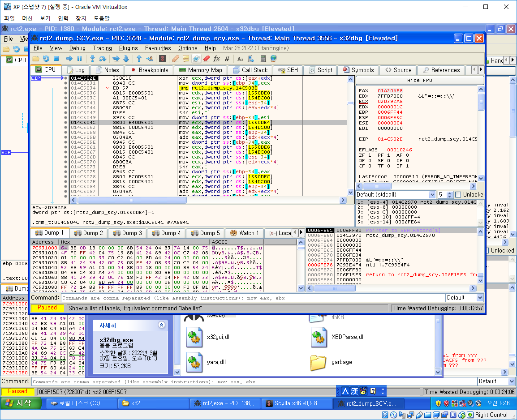Click the volume speaker tray icon
Viewport: 517px width, 420px height.
tap(470, 403)
